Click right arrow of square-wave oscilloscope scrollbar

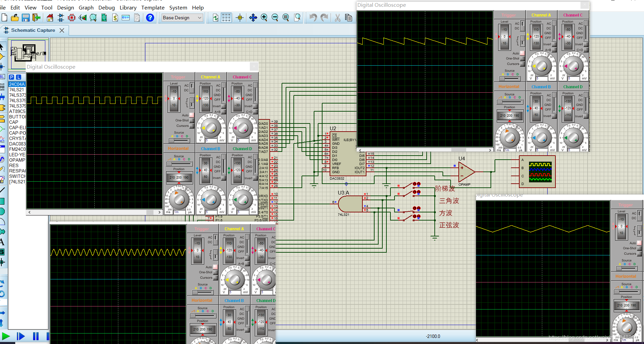point(159,212)
